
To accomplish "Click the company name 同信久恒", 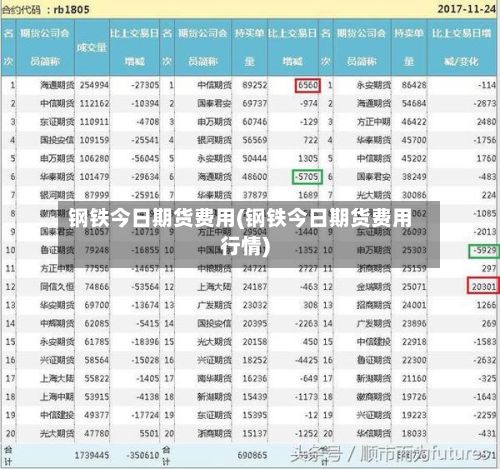I will 57,287.
